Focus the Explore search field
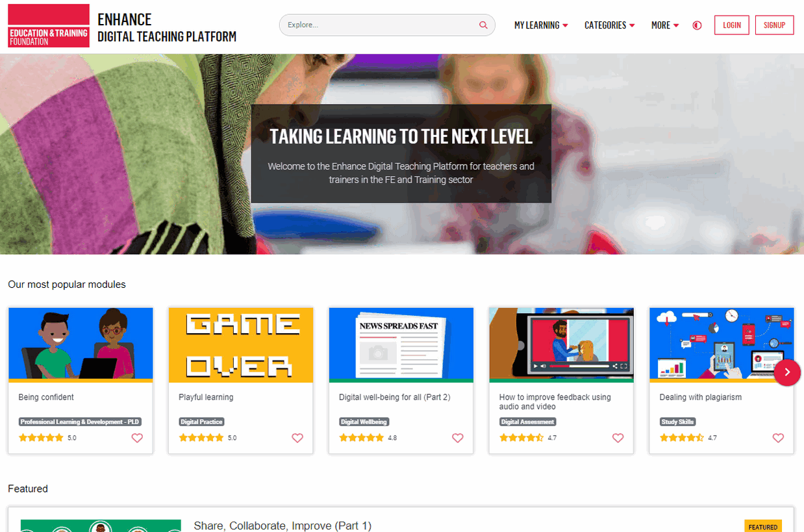This screenshot has height=532, width=804. coord(387,25)
